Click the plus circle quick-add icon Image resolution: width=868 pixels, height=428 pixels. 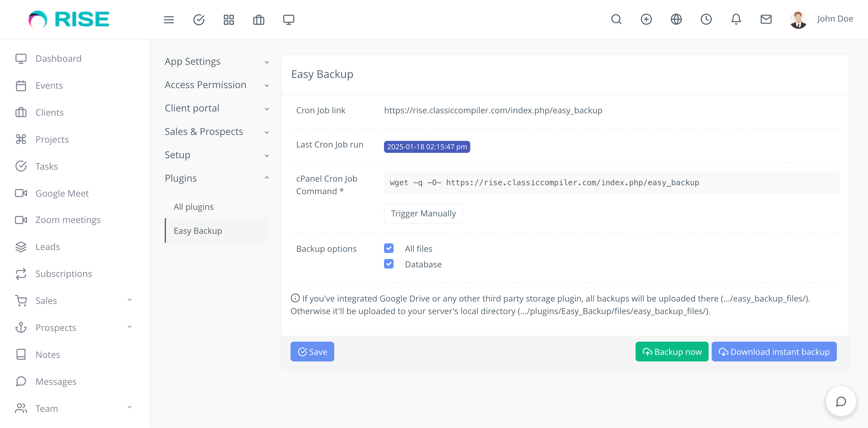click(646, 19)
